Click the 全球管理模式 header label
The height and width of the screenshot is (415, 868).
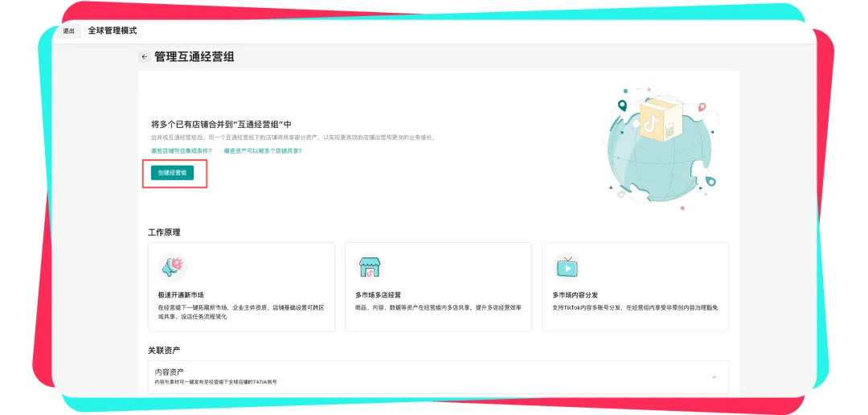tap(113, 31)
